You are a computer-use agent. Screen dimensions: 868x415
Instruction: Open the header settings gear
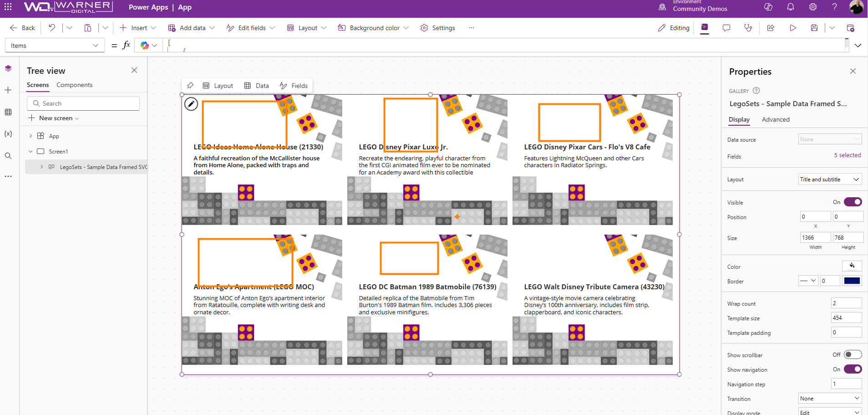[813, 7]
